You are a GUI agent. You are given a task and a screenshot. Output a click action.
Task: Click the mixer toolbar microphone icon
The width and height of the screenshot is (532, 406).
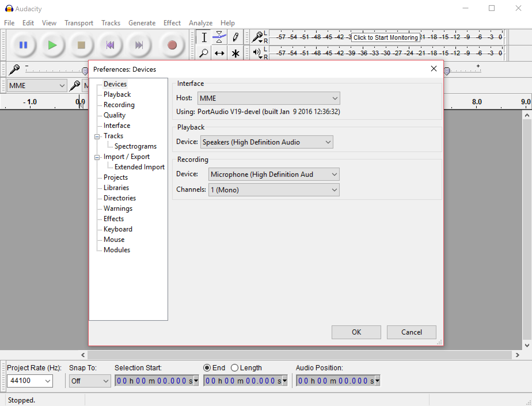14,69
